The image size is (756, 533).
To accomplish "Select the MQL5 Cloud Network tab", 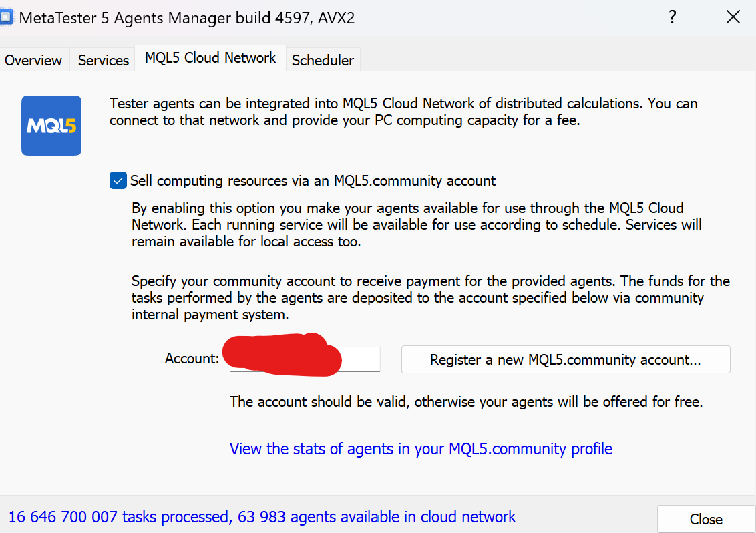I will pos(210,58).
